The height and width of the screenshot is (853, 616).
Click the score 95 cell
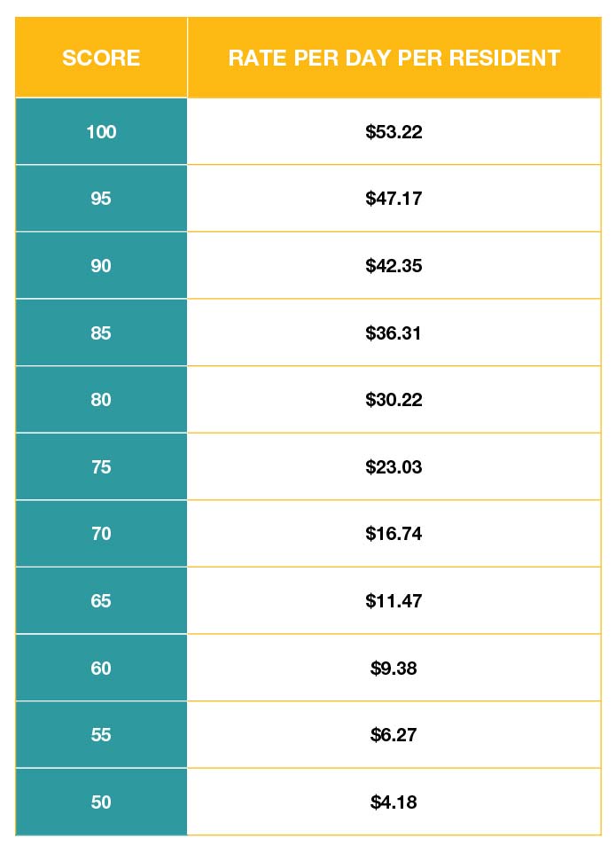[x=101, y=199]
